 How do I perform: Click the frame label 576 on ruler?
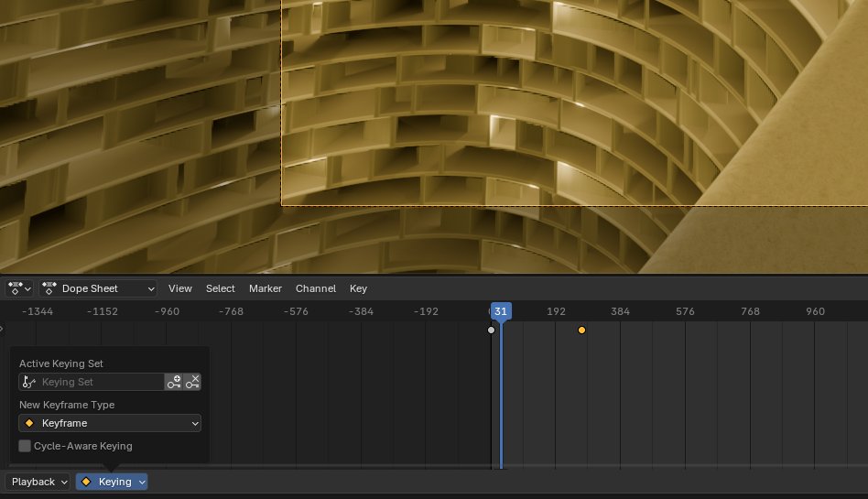coord(685,311)
